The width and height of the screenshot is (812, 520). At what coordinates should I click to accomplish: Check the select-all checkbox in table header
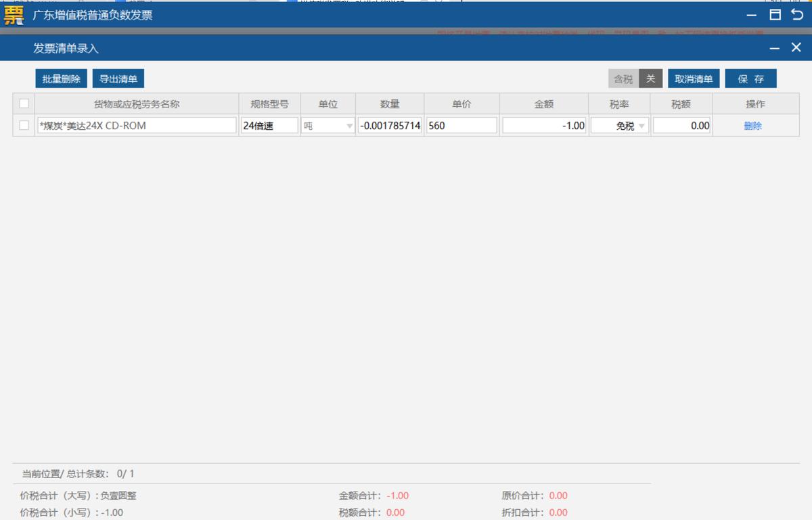tap(24, 103)
